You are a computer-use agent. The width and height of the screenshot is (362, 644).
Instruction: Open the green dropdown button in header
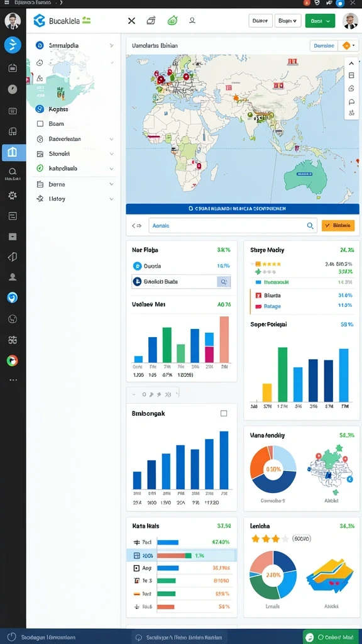(x=320, y=21)
